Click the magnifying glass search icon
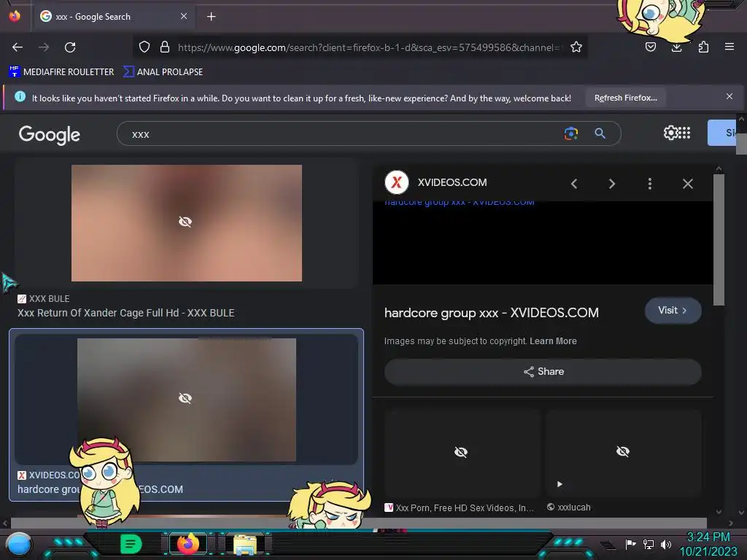The image size is (747, 560). pyautogui.click(x=600, y=133)
